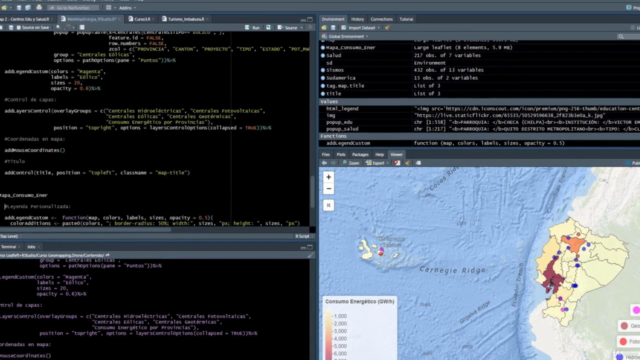Viewport: 640px width, 360px height.
Task: Open Import Dataset dropdown
Action: click(362, 28)
